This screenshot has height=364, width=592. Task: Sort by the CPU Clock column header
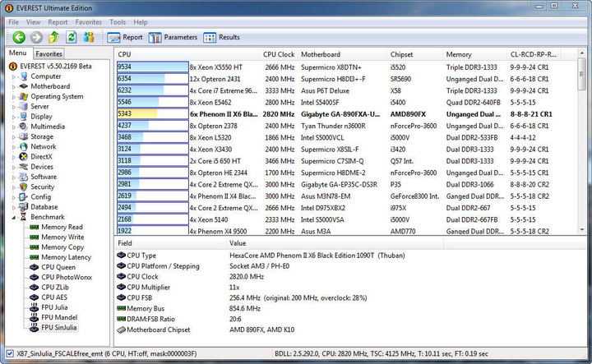click(279, 54)
